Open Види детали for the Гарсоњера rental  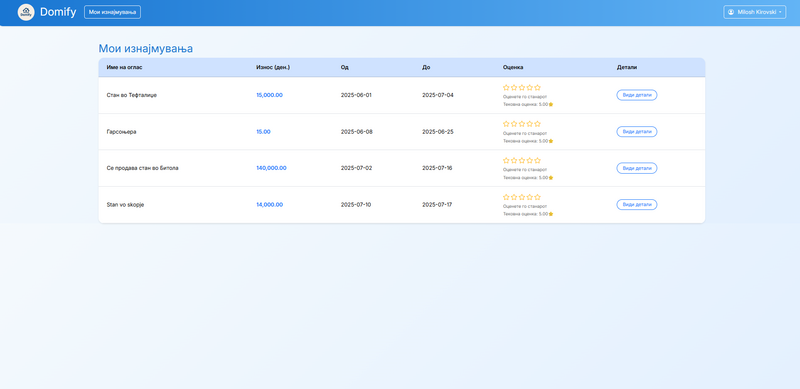[637, 132]
